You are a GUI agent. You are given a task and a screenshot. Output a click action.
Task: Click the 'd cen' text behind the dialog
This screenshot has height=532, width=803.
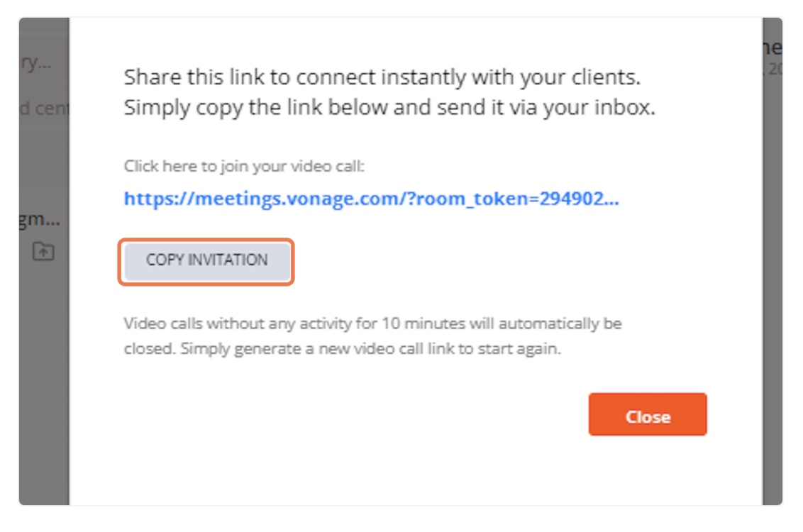point(44,109)
